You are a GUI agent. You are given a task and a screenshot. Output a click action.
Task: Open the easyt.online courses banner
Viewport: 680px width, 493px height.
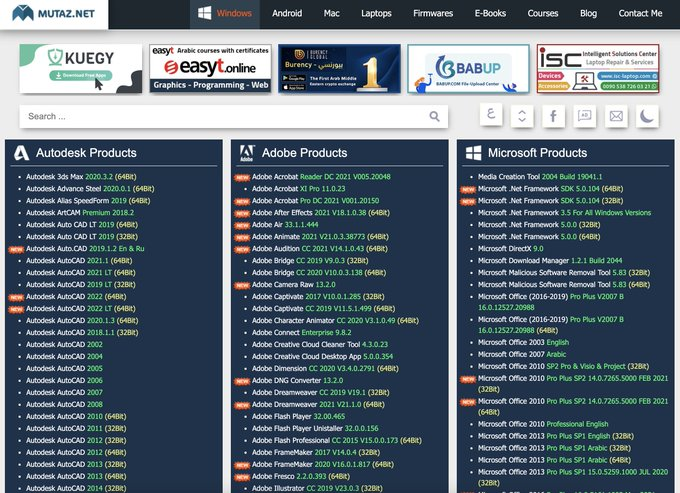pyautogui.click(x=210, y=69)
